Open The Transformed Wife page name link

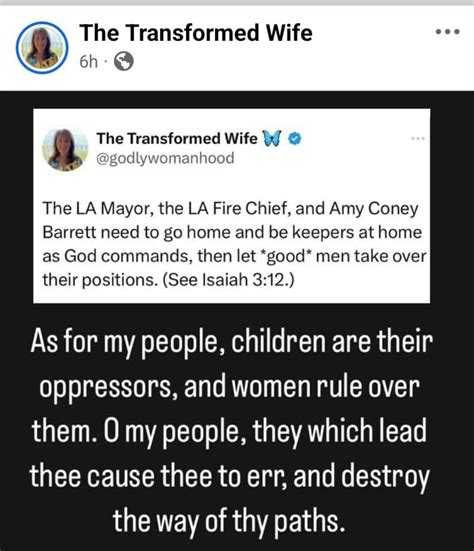coord(196,33)
